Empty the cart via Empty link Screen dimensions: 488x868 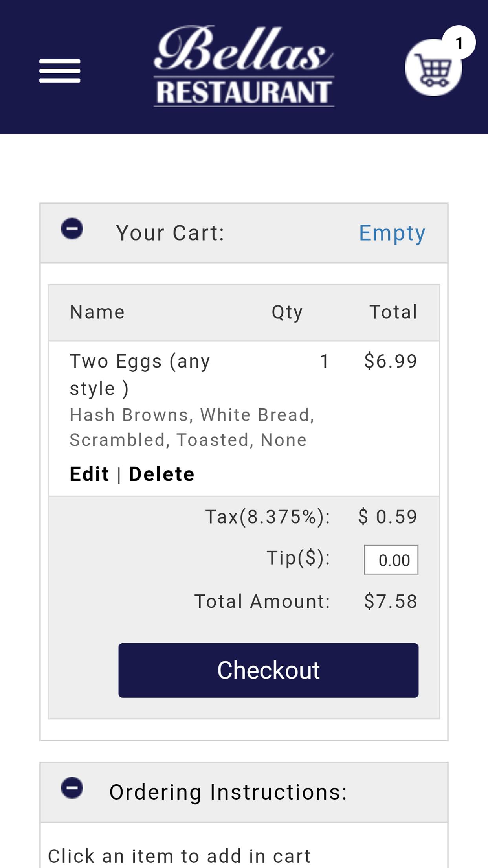[392, 233]
